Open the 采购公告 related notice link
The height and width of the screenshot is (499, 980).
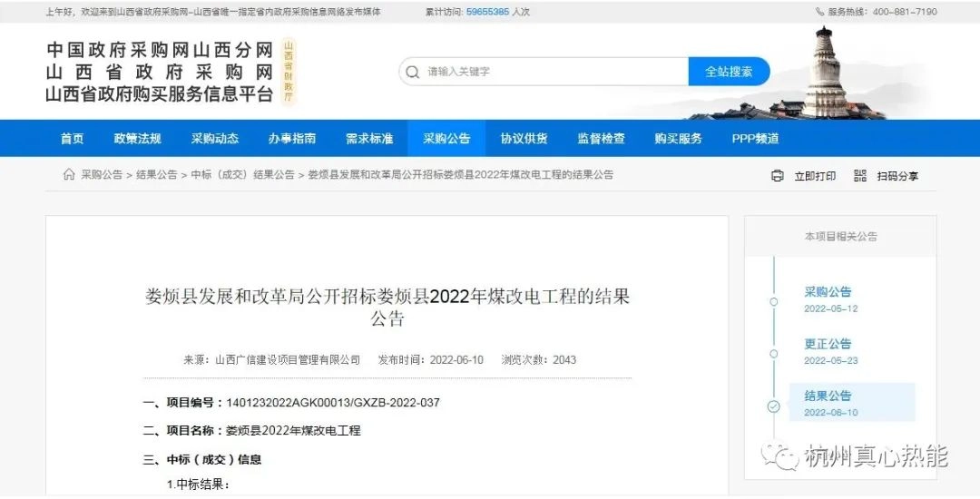click(x=828, y=292)
